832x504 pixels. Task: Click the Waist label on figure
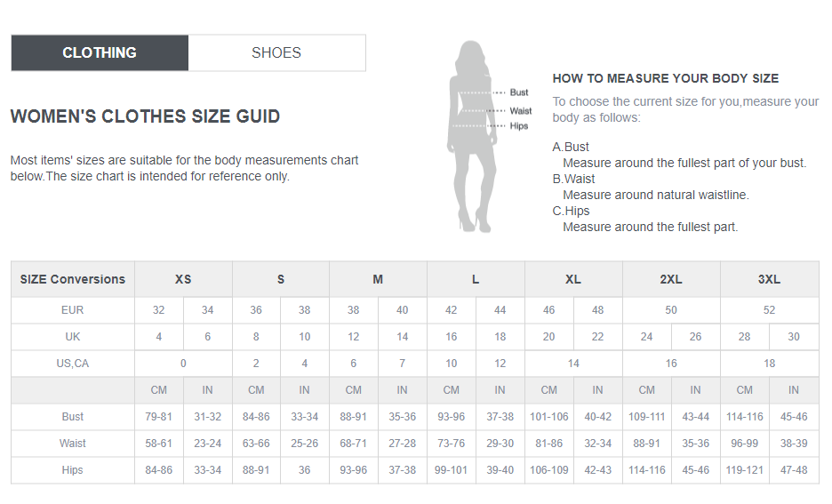coord(521,111)
